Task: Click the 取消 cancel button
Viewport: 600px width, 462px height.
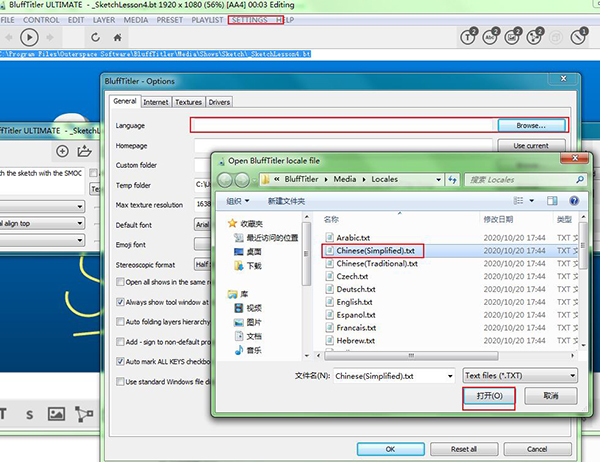Action: click(x=551, y=396)
